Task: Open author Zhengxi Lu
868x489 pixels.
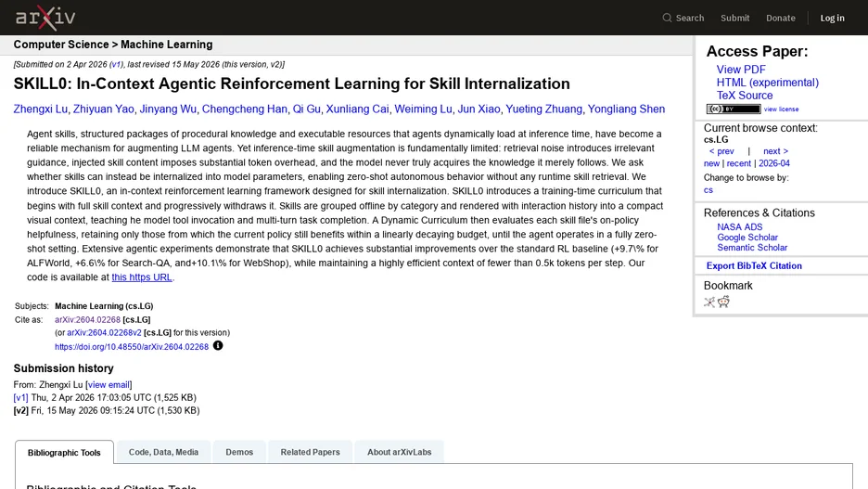Action: [x=41, y=109]
